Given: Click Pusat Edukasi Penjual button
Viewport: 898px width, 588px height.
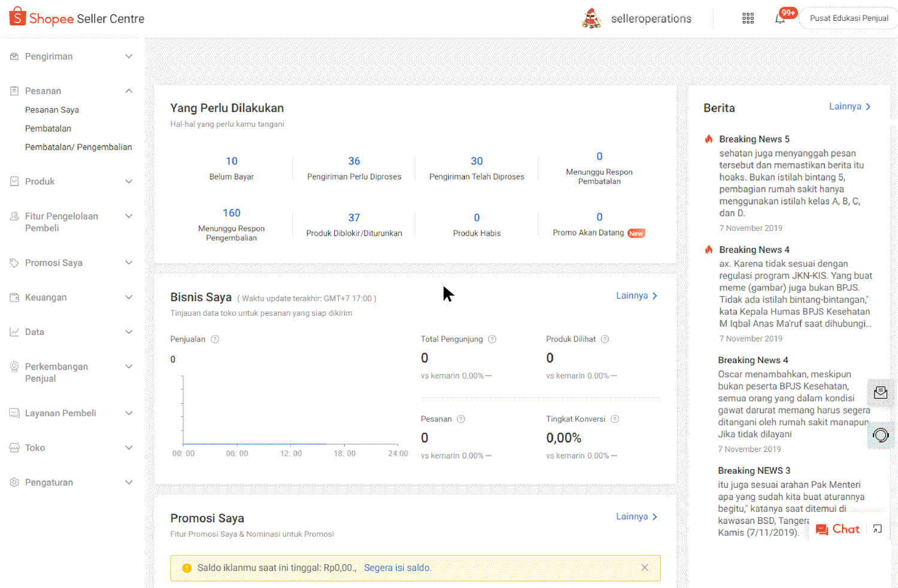Looking at the screenshot, I should click(x=848, y=19).
